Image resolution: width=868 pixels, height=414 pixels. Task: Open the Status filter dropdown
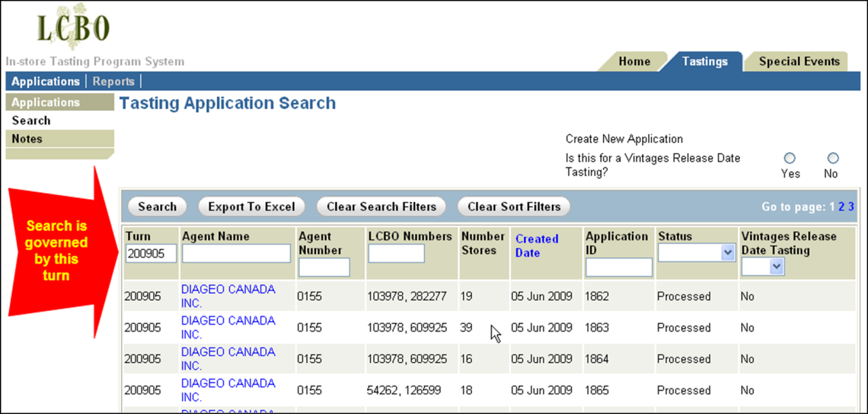coord(696,253)
